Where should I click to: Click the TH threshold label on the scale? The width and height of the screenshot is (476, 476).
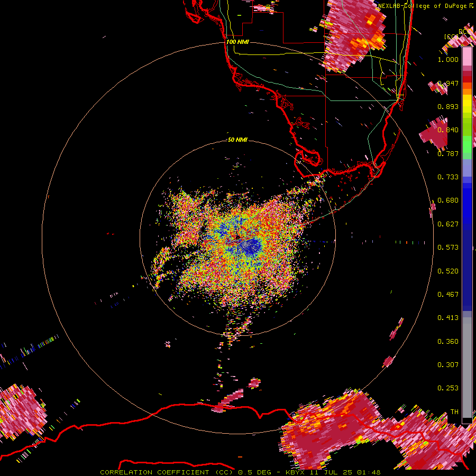(454, 412)
